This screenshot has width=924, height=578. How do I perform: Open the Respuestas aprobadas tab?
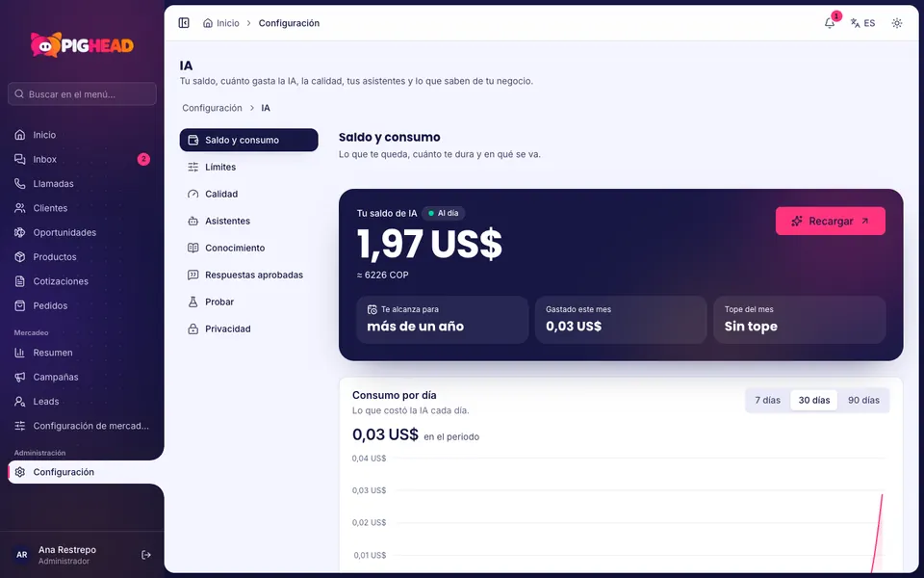[248, 275]
